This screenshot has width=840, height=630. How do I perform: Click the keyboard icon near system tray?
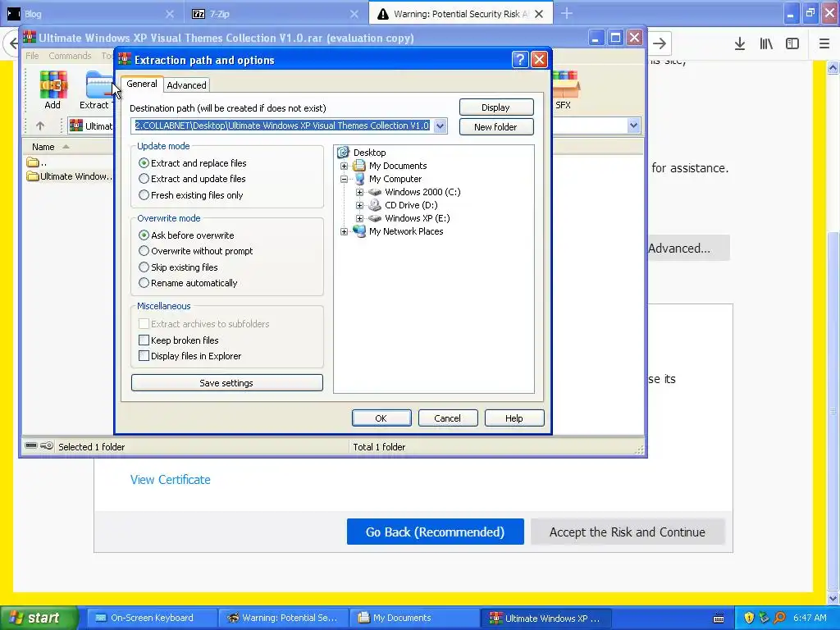click(719, 619)
